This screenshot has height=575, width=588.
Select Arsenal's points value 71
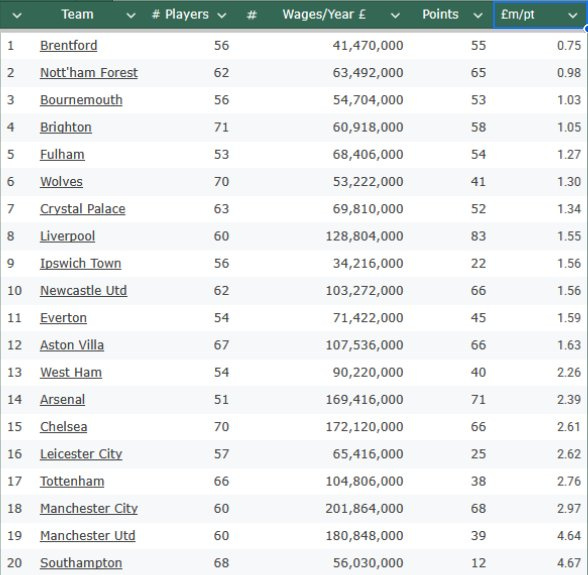click(478, 400)
